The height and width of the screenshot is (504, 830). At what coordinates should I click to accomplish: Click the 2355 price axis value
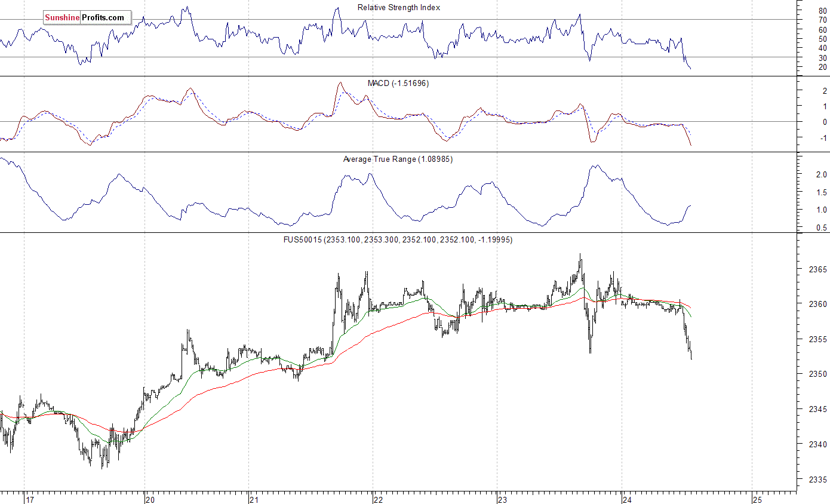[x=817, y=339]
